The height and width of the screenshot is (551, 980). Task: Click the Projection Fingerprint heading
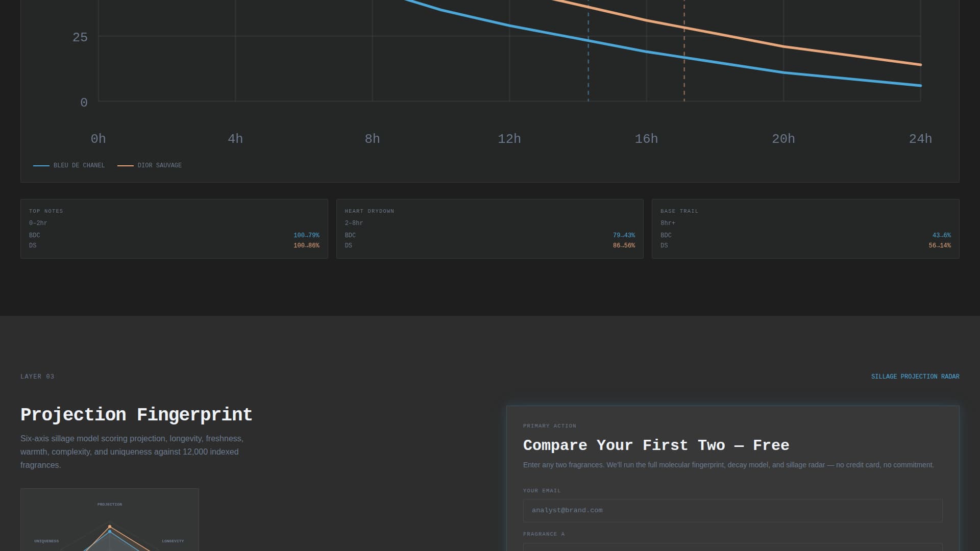136,415
